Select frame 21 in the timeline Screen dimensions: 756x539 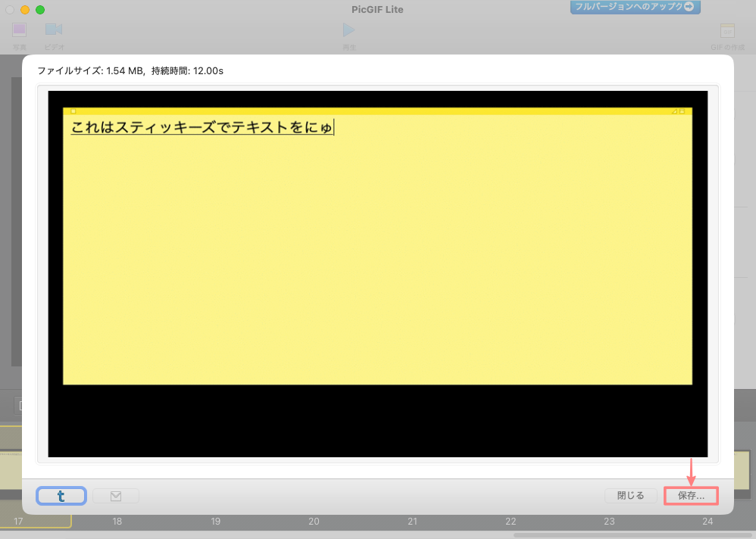tap(413, 522)
